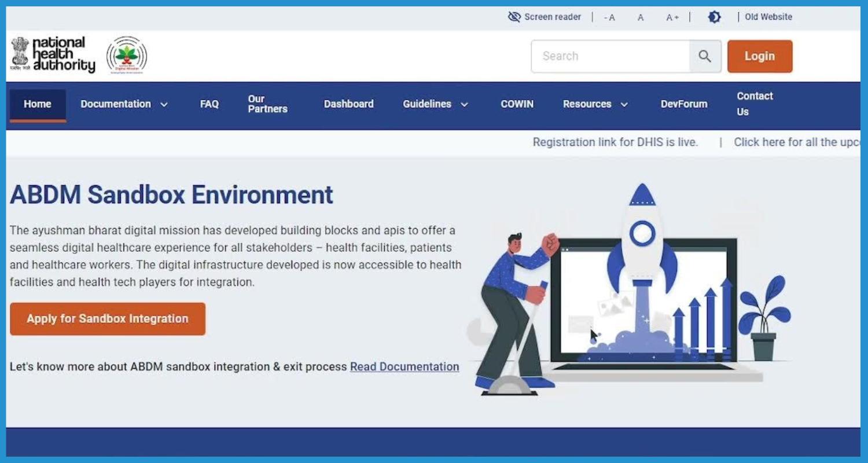The image size is (868, 463).
Task: Expand the Documentation dropdown chevron
Action: point(164,105)
